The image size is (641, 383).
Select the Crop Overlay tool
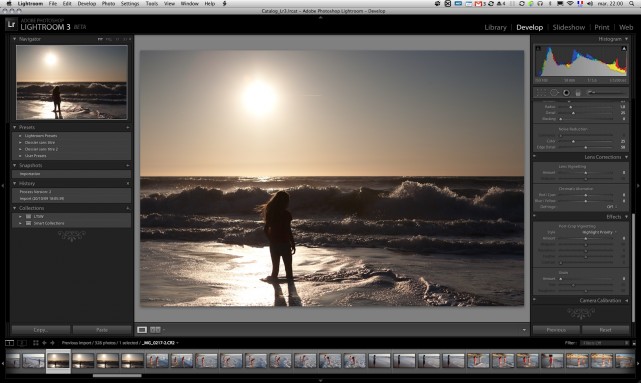coord(541,93)
